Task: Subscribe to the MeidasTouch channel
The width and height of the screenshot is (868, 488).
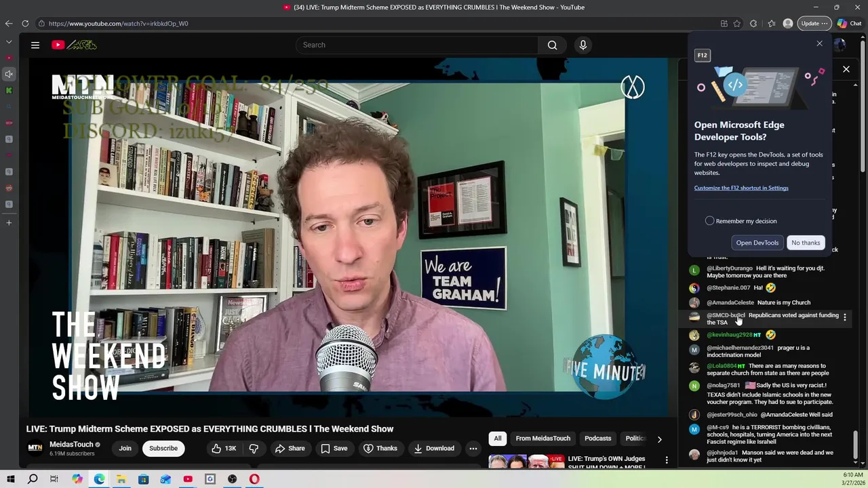Action: point(163,448)
